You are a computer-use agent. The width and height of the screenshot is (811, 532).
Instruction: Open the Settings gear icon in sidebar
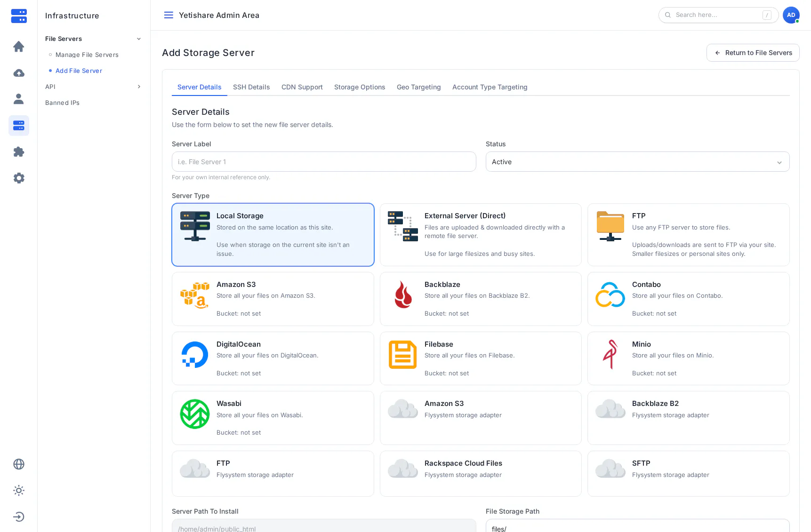(x=19, y=178)
